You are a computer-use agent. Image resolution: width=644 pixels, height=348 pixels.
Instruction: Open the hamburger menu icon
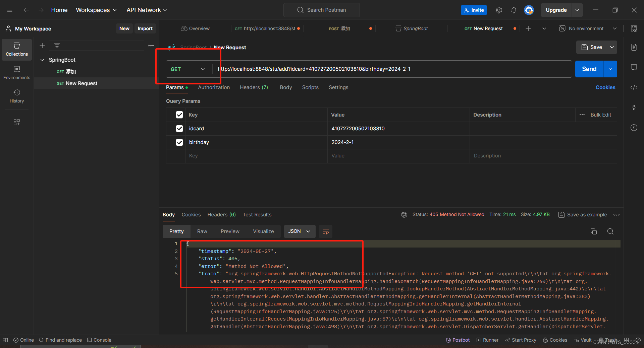click(x=10, y=10)
